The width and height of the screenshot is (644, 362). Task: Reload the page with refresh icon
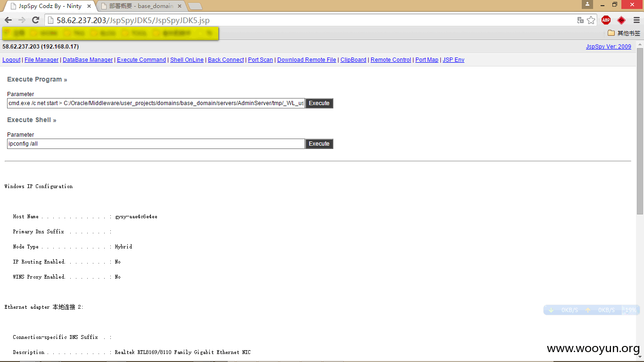pyautogui.click(x=35, y=20)
